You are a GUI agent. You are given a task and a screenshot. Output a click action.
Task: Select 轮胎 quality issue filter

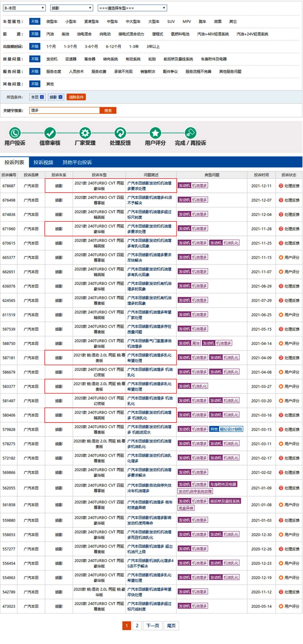(x=152, y=59)
